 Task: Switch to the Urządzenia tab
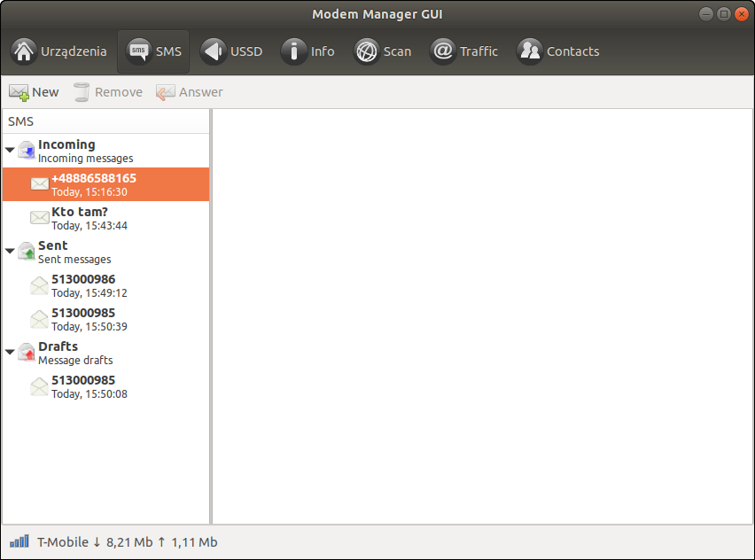(58, 51)
